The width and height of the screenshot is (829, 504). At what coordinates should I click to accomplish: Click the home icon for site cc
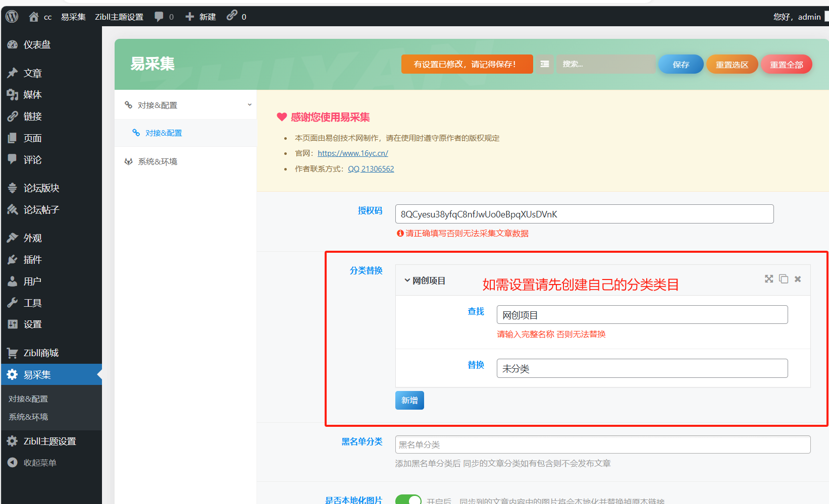pyautogui.click(x=34, y=17)
